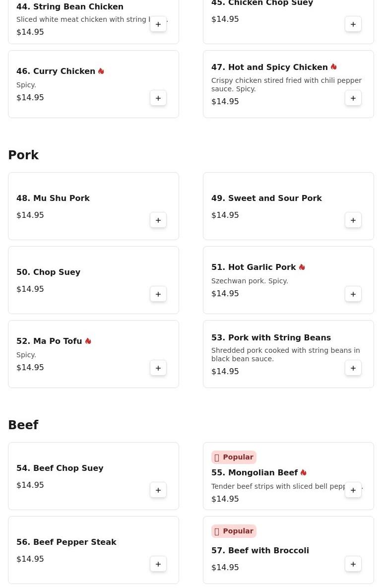Open Hot Garlic Pork item details
The width and height of the screenshot is (382, 588).
coord(254,267)
